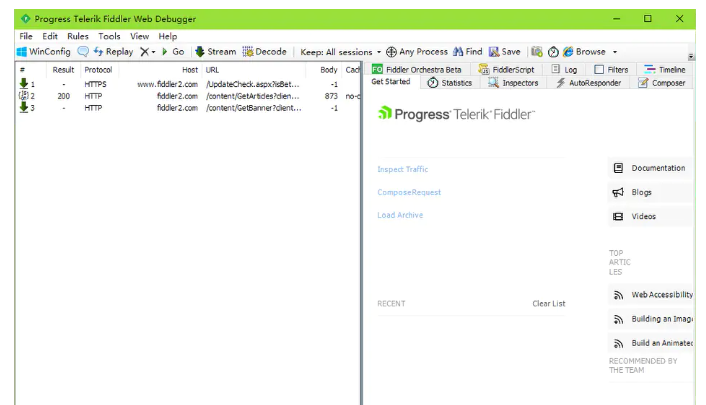Image resolution: width=706 pixels, height=405 pixels.
Task: Select the Get Started tab
Action: [391, 82]
